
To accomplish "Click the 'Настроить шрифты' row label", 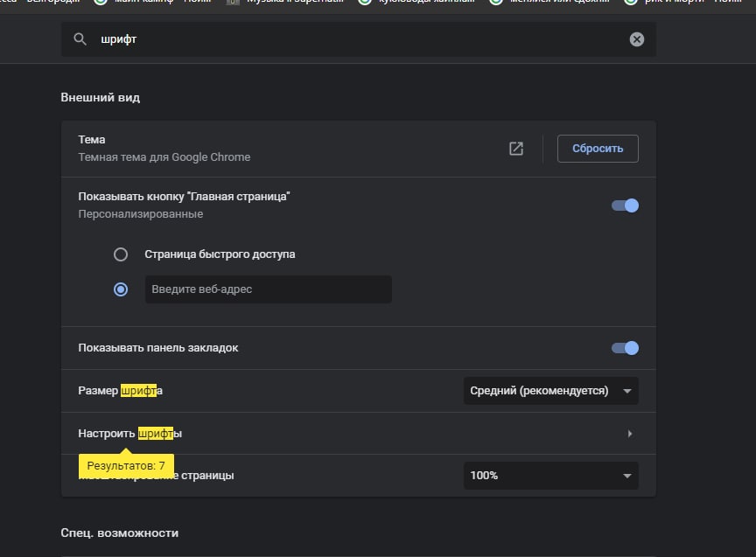I will click(130, 434).
